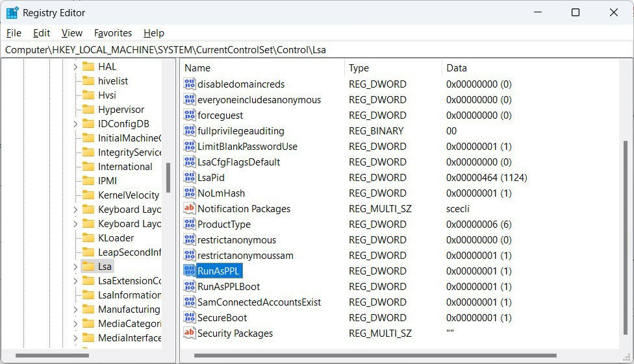The image size is (634, 364).
Task: Click the IPMI folder icon
Action: [88, 180]
